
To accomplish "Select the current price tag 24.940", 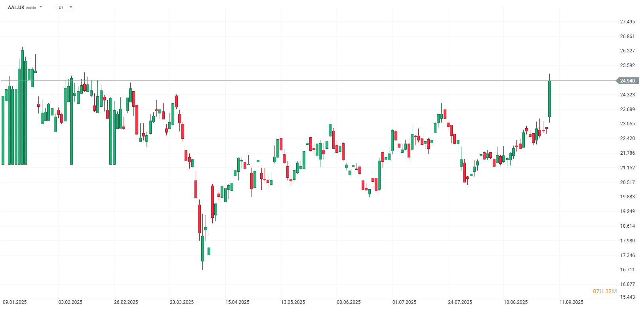I will (x=627, y=81).
